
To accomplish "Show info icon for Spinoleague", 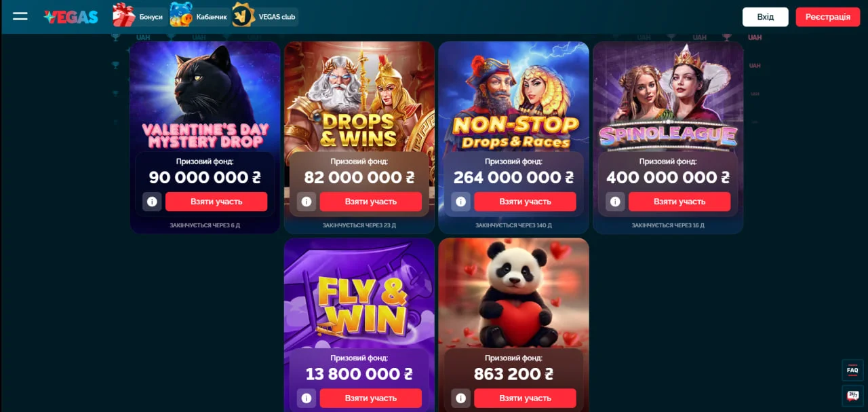I will click(x=615, y=202).
